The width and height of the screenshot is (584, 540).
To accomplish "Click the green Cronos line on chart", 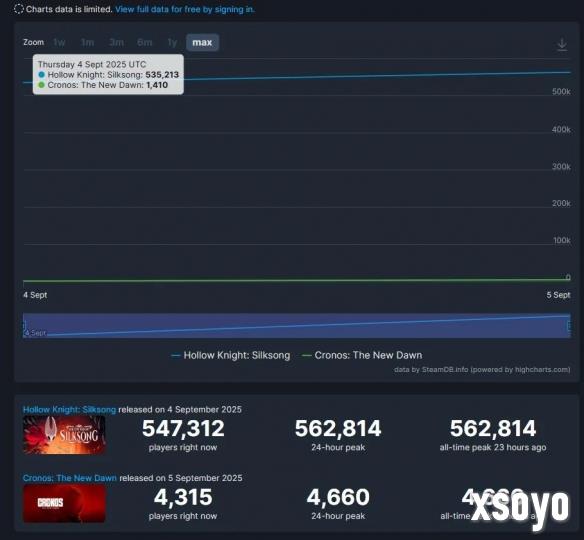I will coord(296,280).
